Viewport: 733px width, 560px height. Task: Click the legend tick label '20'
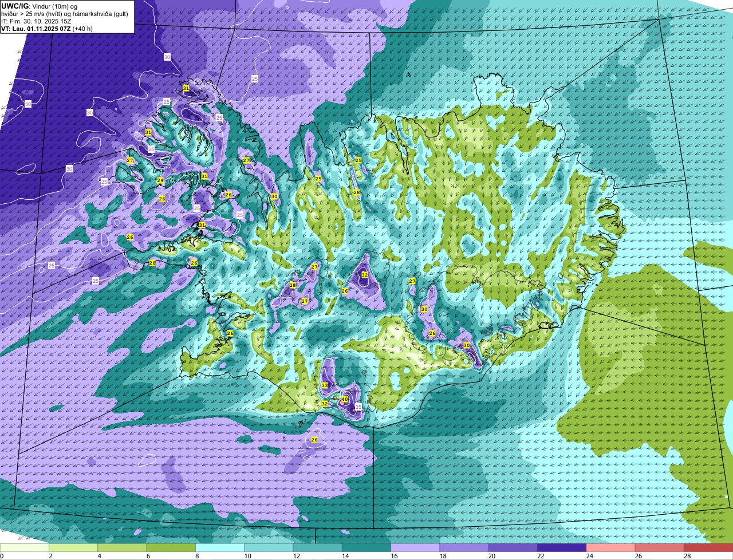coord(491,556)
